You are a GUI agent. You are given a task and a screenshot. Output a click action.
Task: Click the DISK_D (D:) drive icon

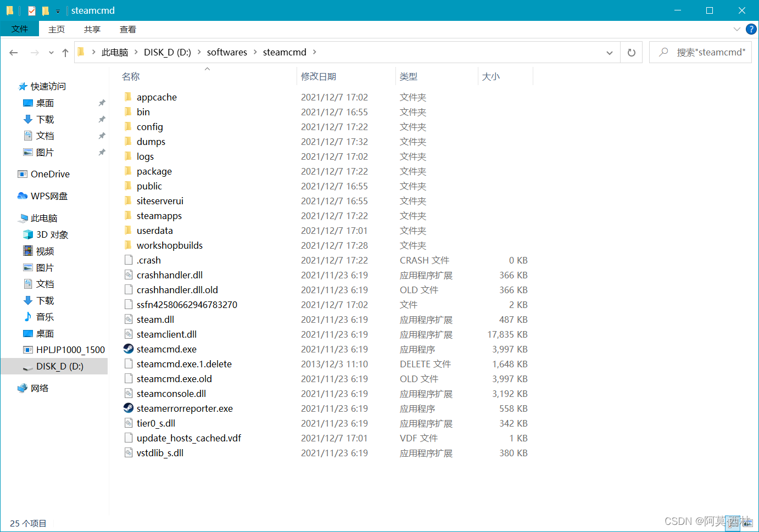click(x=28, y=367)
